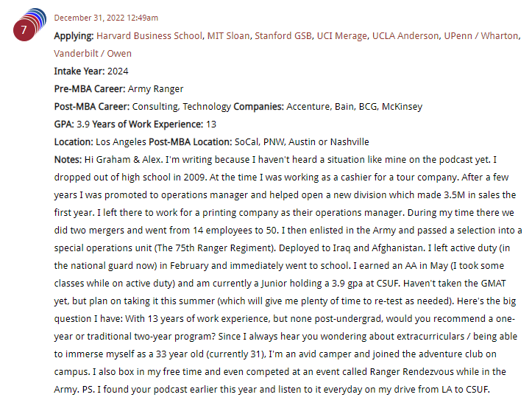Click the red number 7 badge icon
The height and width of the screenshot is (400, 532).
pos(24,31)
